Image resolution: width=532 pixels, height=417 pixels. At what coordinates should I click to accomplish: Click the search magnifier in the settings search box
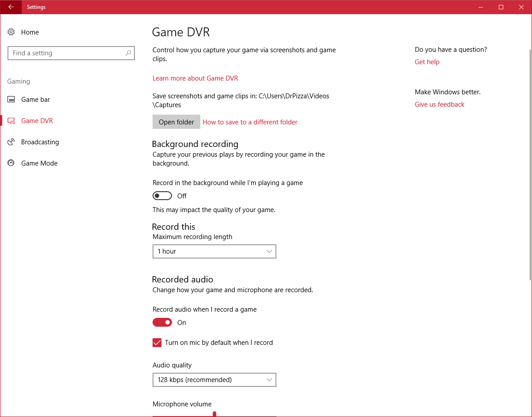coord(128,53)
